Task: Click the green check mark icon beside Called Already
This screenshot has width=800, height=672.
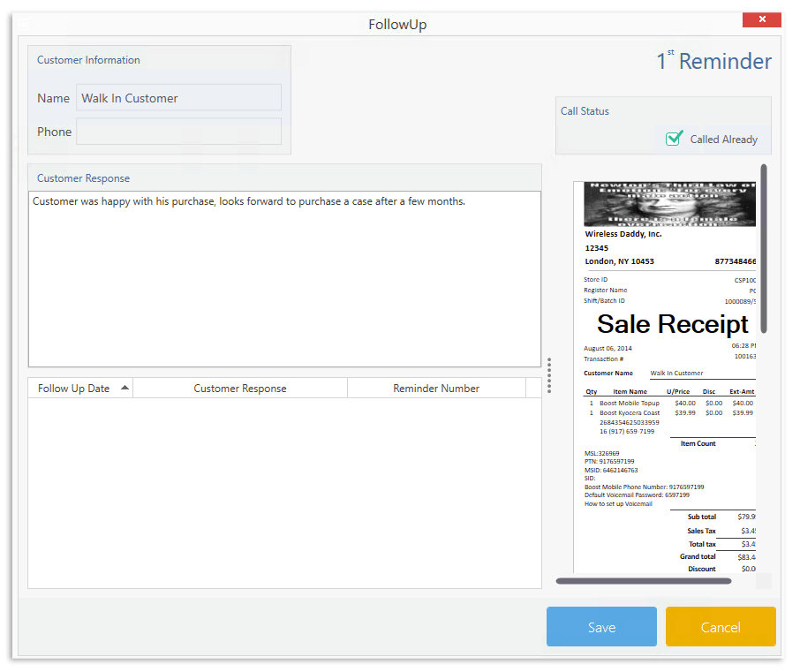Action: [x=675, y=139]
